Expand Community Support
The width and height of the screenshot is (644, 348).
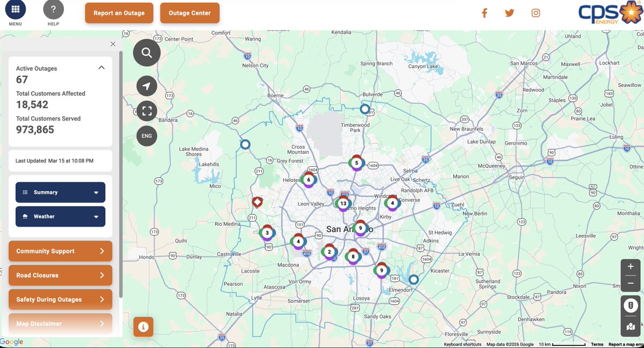tap(61, 251)
